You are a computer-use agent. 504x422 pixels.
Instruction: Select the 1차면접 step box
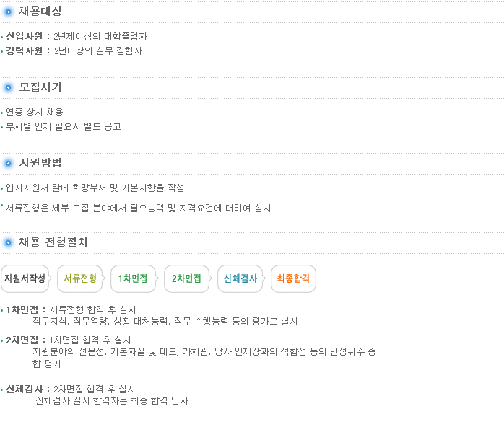(x=134, y=278)
